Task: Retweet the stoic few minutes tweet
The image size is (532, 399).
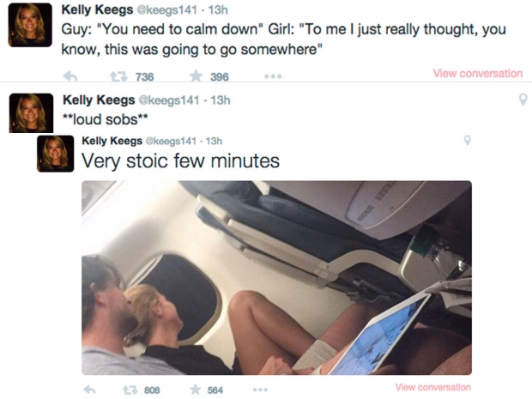Action: (129, 390)
